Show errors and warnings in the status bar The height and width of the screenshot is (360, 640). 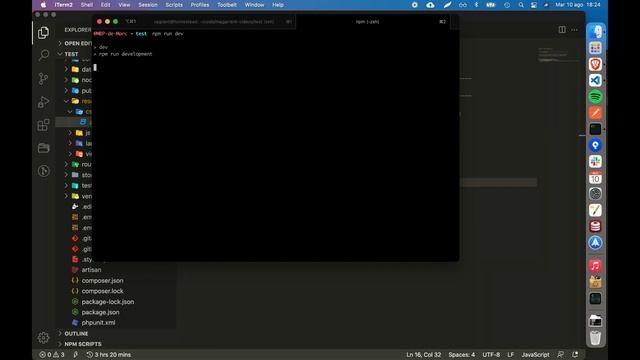52,355
